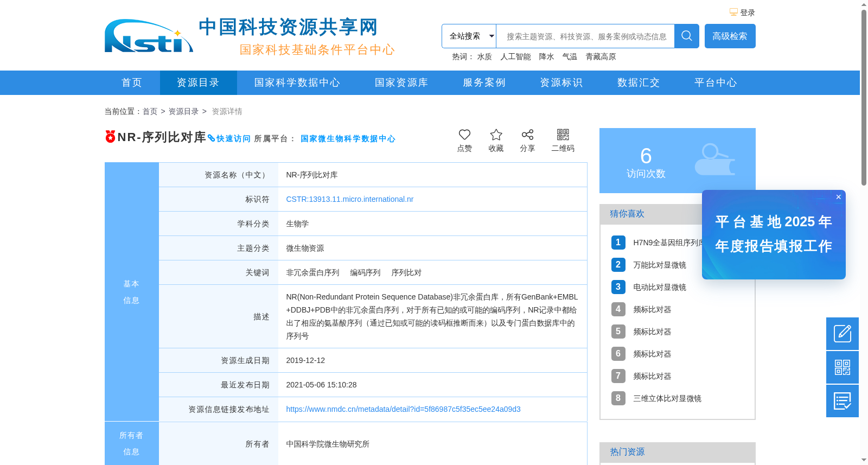Open 服务案例 menu

(x=484, y=82)
